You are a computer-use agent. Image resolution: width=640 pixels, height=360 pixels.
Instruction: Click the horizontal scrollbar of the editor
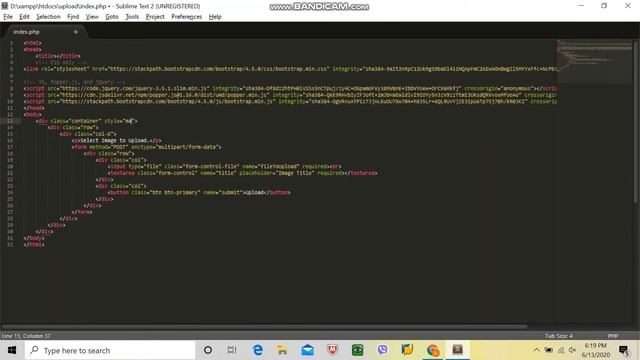(264, 327)
